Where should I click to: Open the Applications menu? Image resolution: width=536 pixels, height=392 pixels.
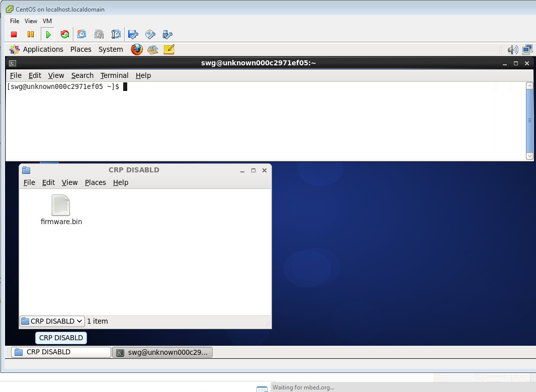tap(43, 49)
